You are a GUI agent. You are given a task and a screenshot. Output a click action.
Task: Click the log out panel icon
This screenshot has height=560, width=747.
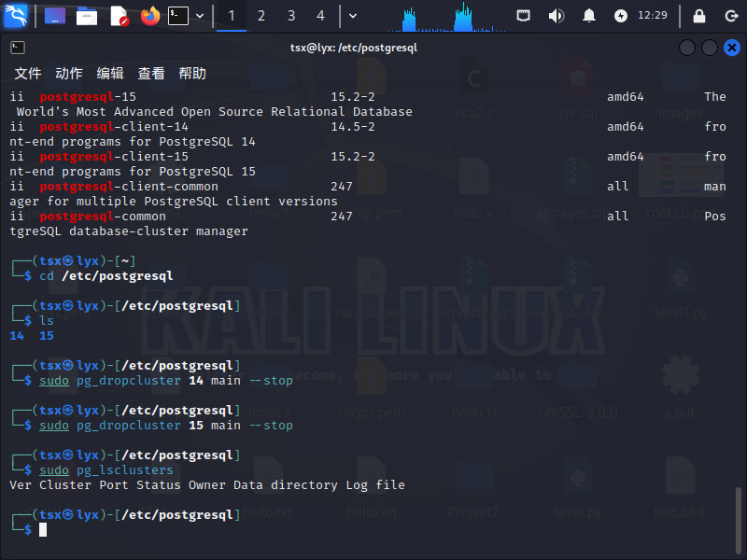pyautogui.click(x=731, y=16)
